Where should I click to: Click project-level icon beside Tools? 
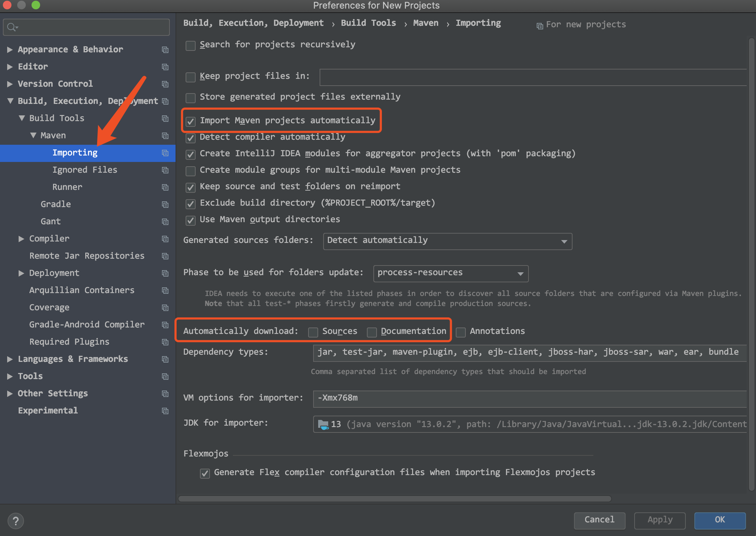165,377
